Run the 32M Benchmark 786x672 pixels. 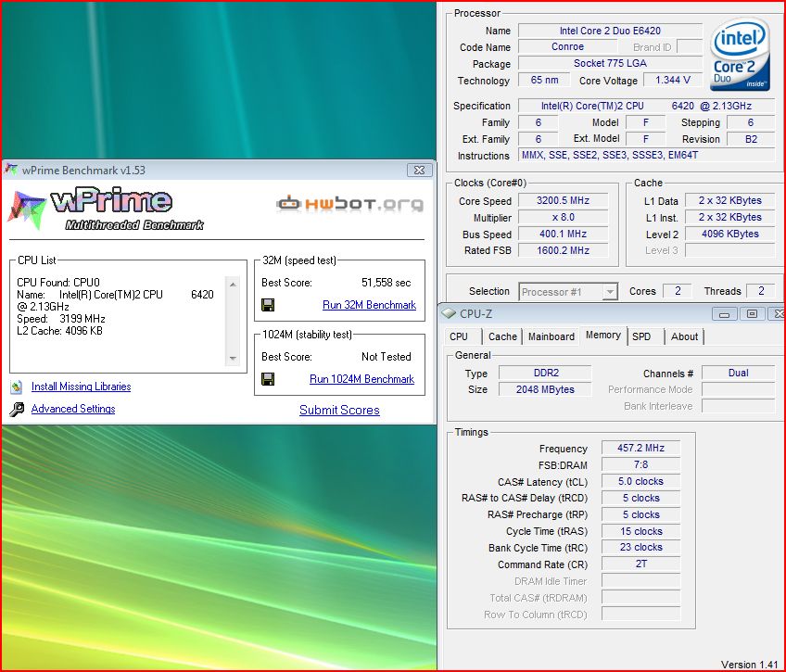coord(369,305)
